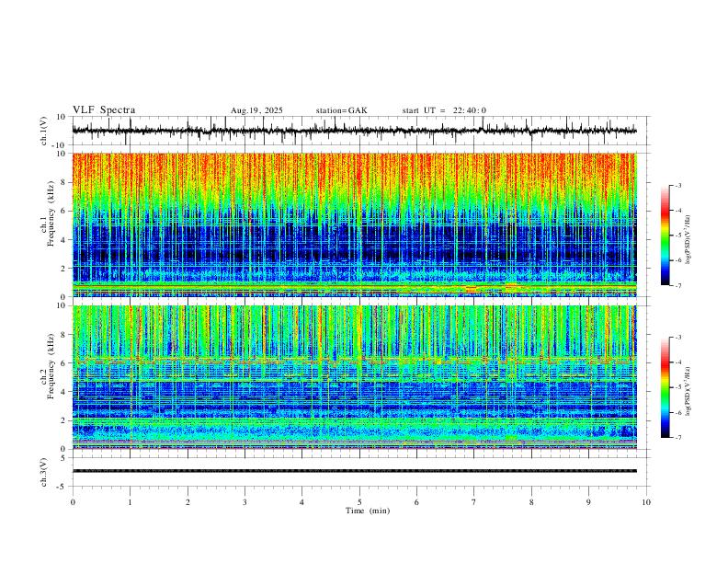Click the 'start UT = 22:40:0' text

coord(444,110)
